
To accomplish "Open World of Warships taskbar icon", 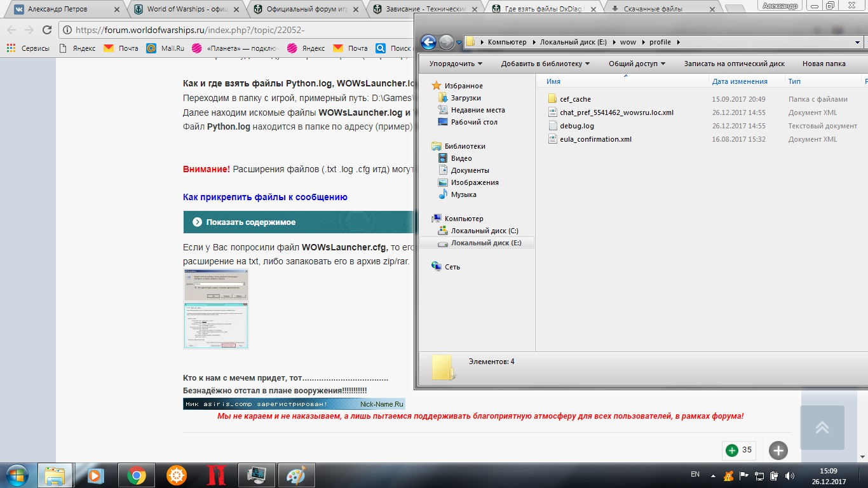I will click(177, 475).
